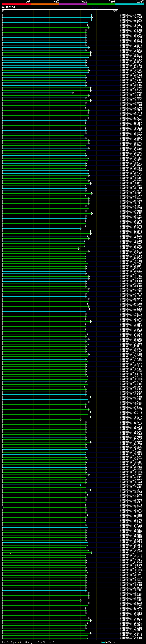The width and height of the screenshot is (146, 644).
Task: Select the UniRef100_Q1EMQ8 label
Action: click(x=131, y=246)
